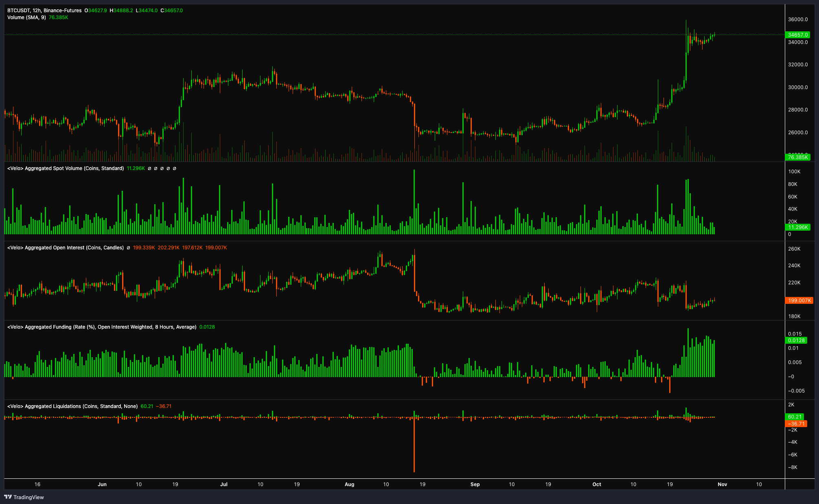819x504 pixels.
Task: Click the first null symbol after 11.296K
Action: click(x=149, y=168)
